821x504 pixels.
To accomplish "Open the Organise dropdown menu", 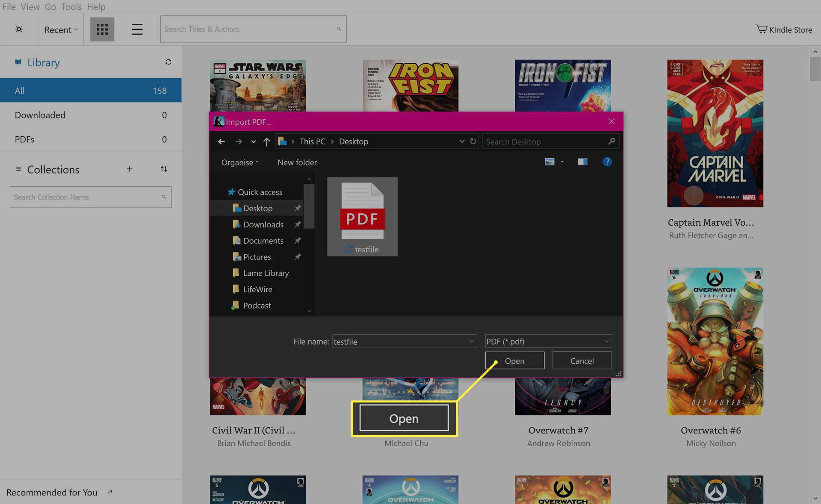I will [x=239, y=162].
